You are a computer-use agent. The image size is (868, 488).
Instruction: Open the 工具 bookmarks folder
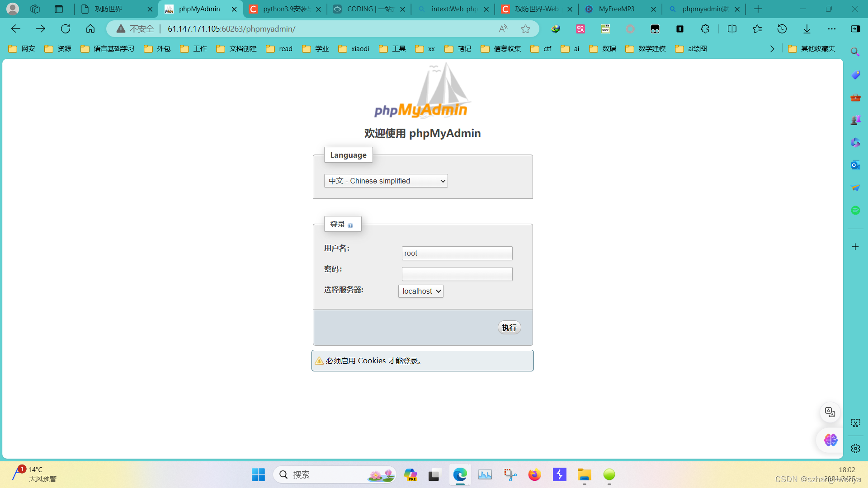393,49
